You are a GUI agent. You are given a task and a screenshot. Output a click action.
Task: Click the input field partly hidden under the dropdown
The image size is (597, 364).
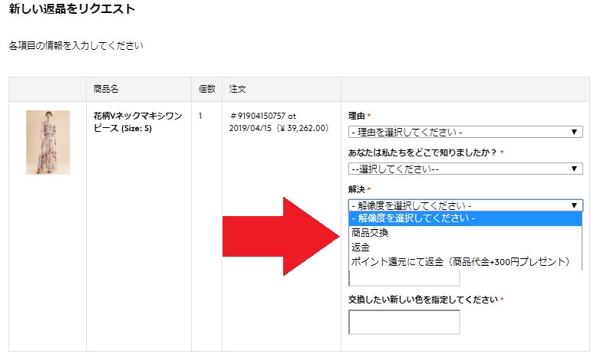404,278
